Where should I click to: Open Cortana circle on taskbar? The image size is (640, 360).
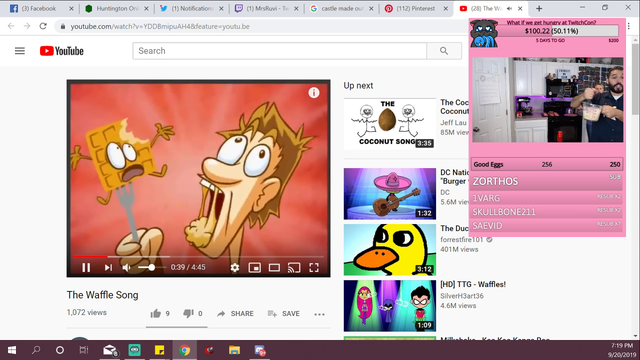point(60,350)
